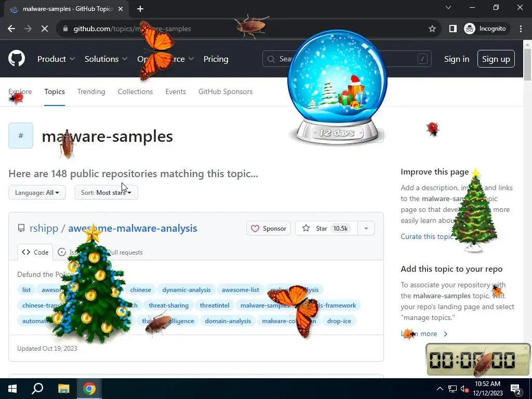Open the 'list' topic tag
The width and height of the screenshot is (532, 399).
pyautogui.click(x=26, y=290)
